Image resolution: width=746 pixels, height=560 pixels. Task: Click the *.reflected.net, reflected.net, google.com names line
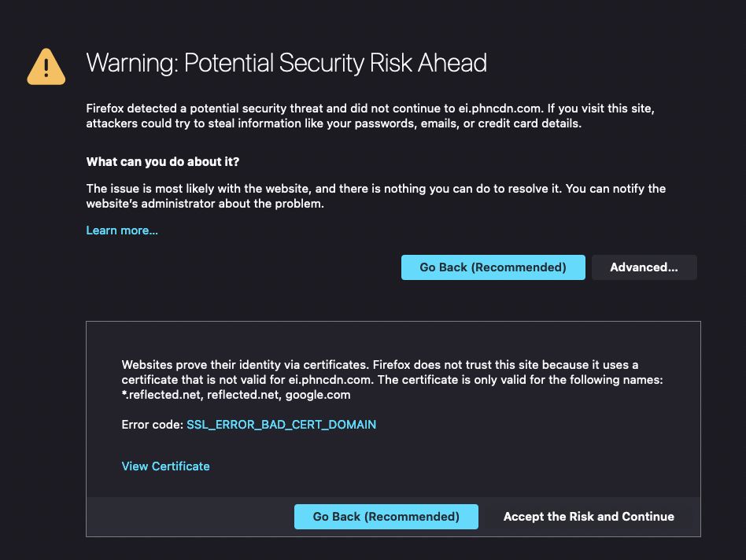pyautogui.click(x=236, y=395)
